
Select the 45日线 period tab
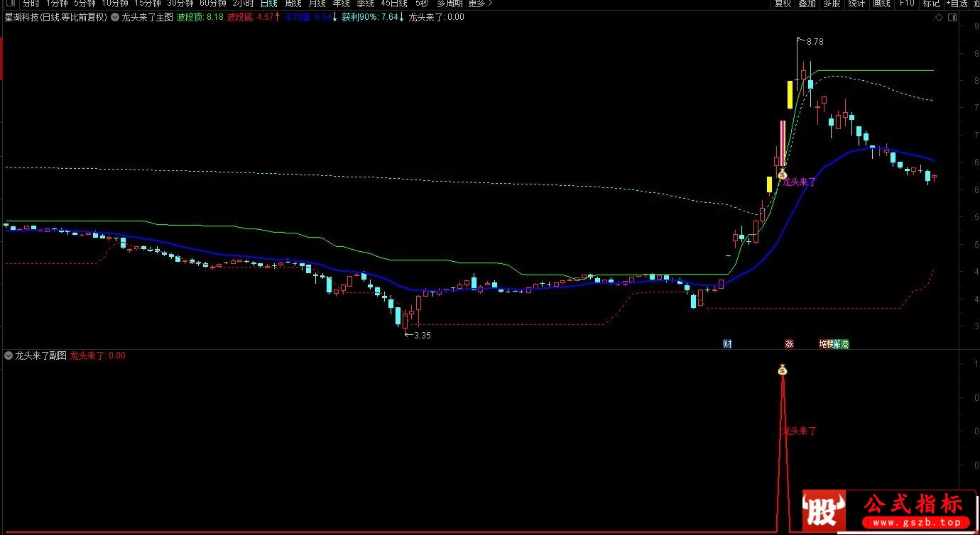click(394, 4)
